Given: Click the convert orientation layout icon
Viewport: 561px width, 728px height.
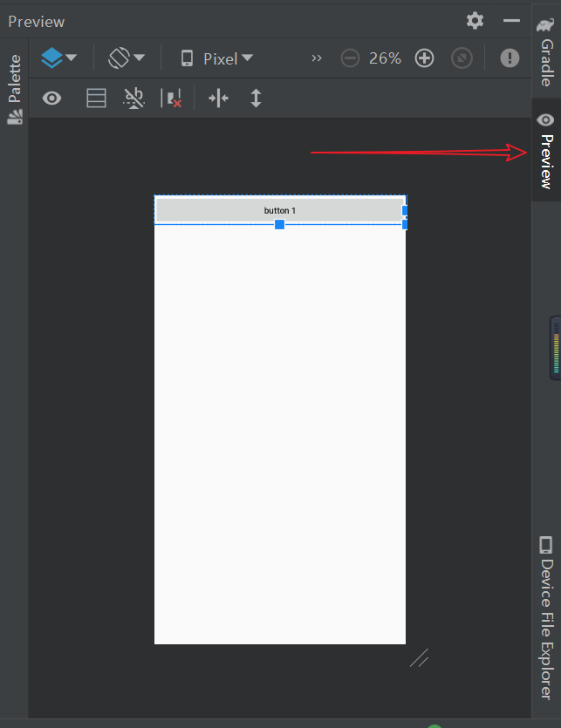Looking at the screenshot, I should pyautogui.click(x=96, y=99).
